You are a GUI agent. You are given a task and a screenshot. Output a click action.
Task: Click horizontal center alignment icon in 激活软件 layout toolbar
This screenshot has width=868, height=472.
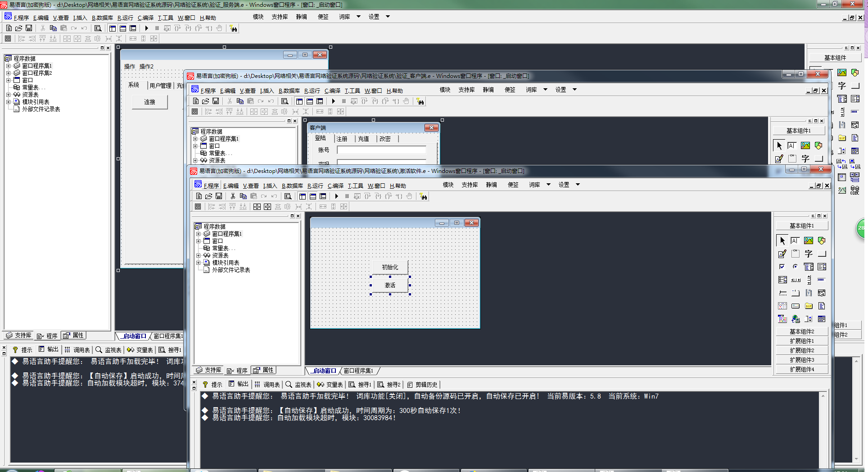(x=257, y=207)
